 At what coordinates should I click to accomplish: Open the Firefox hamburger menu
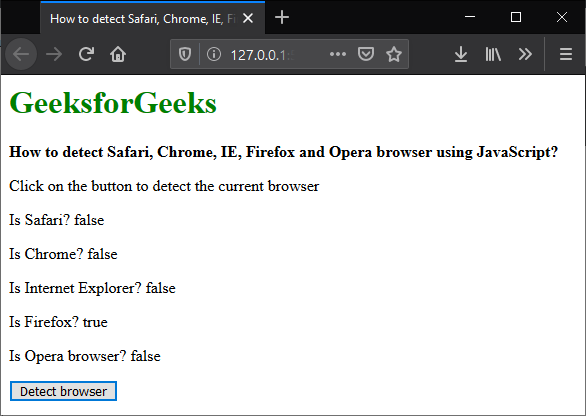tap(566, 55)
